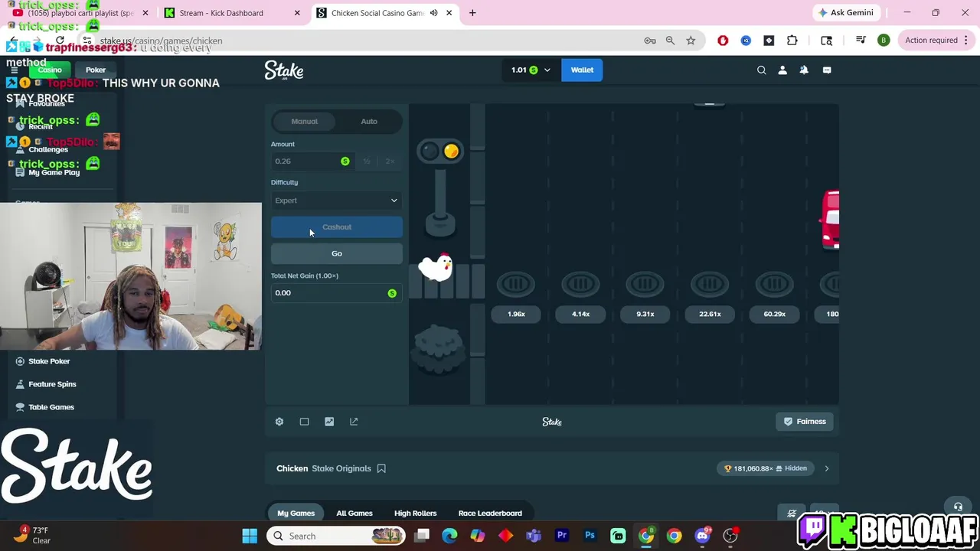This screenshot has width=980, height=551.
Task: Click the 4.14x multiplier tile
Action: [x=580, y=314]
